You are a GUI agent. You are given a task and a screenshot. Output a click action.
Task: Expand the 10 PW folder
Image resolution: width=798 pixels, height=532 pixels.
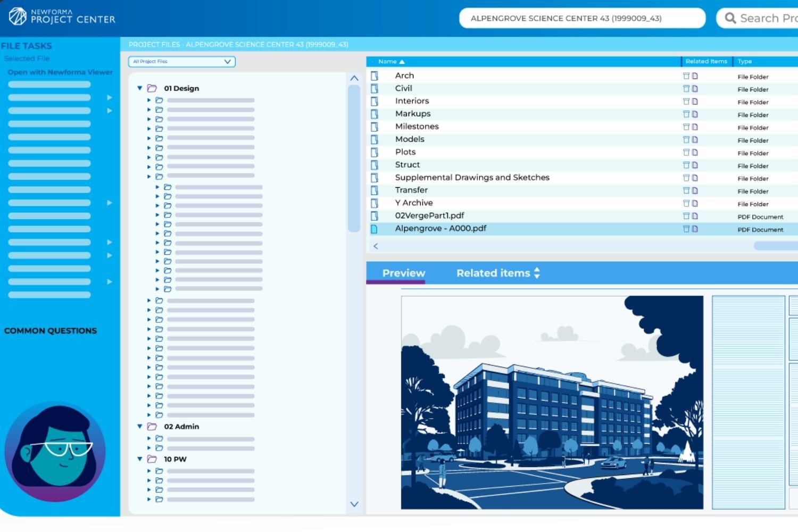point(139,459)
